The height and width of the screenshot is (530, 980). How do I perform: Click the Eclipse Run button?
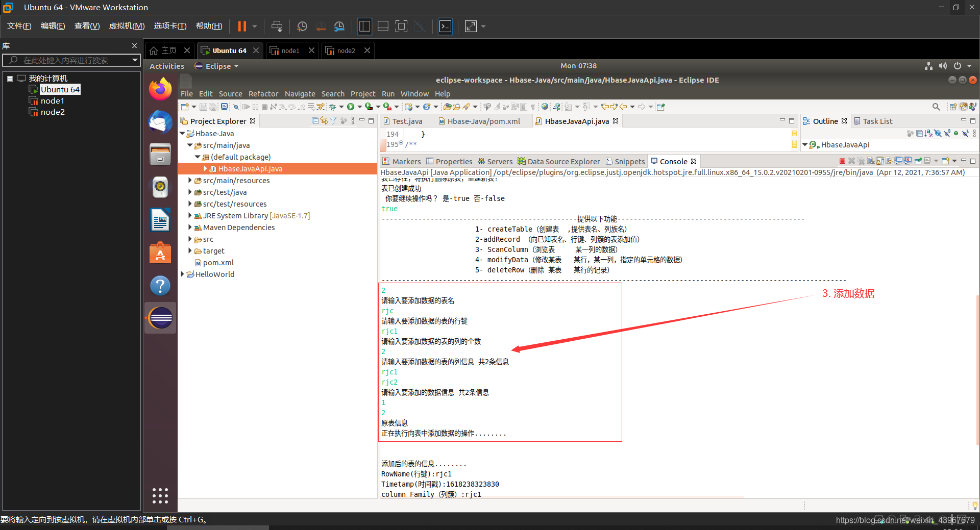click(x=351, y=107)
